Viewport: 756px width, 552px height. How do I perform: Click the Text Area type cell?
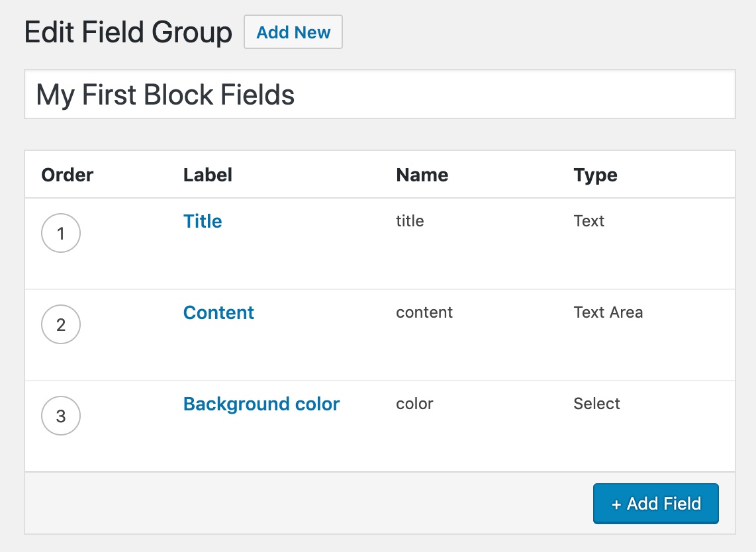tap(608, 312)
